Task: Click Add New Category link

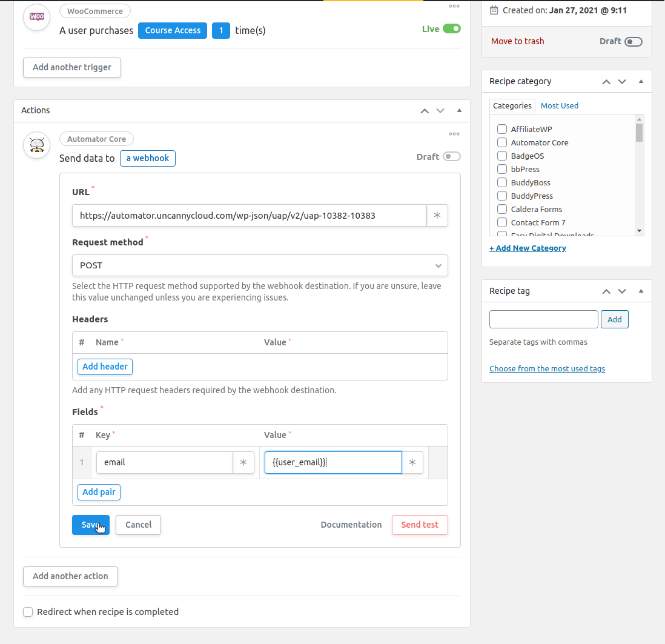Action: point(528,248)
